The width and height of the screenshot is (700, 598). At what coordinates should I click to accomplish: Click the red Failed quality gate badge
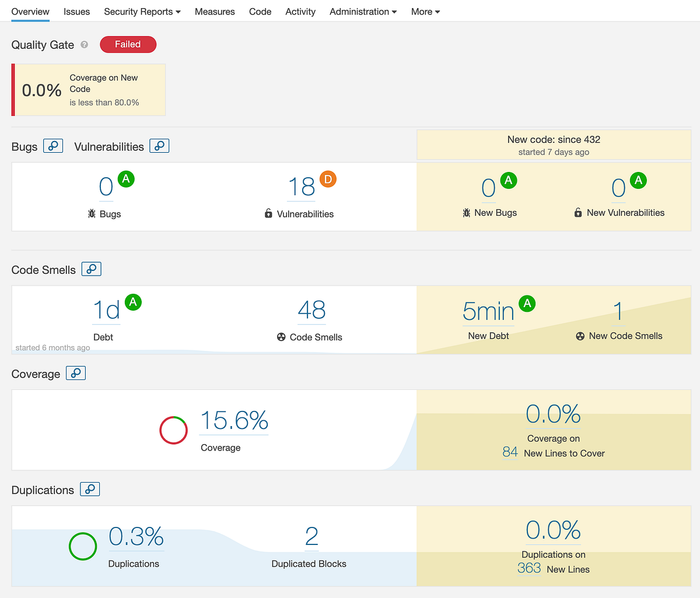[x=128, y=44]
